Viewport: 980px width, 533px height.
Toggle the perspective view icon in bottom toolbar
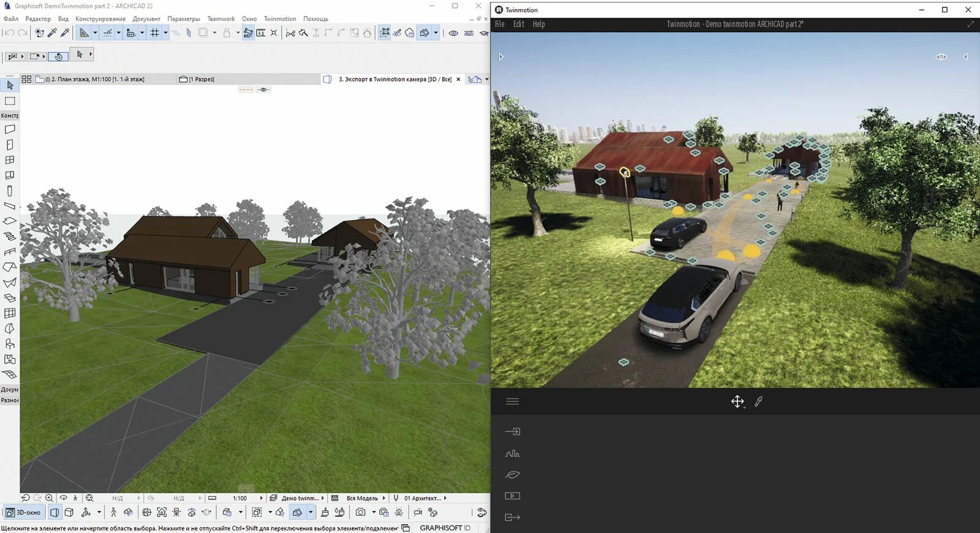coord(55,512)
